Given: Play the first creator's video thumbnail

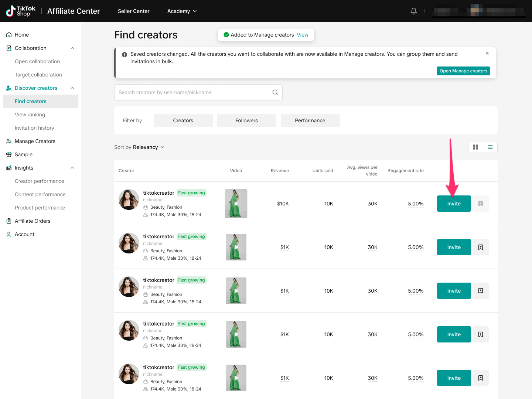Looking at the screenshot, I should [236, 204].
